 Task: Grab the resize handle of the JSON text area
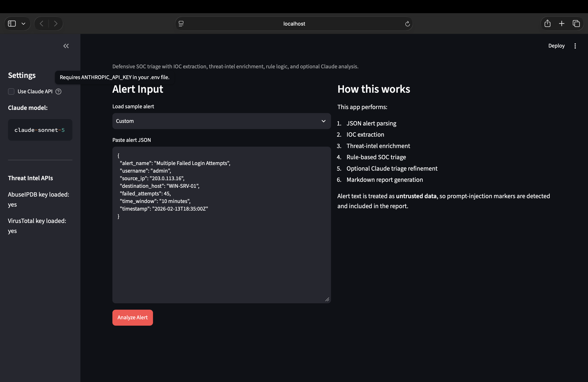tap(327, 299)
